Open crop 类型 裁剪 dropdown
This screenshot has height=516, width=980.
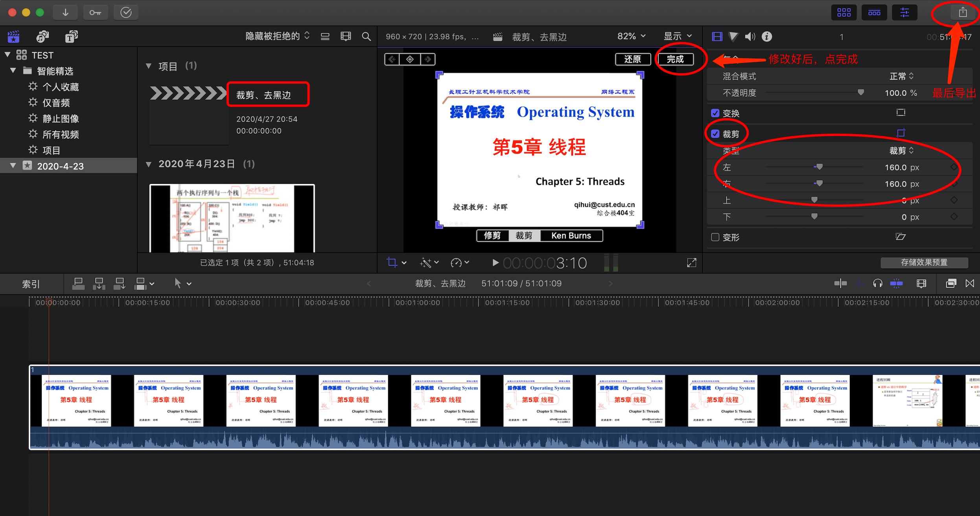tap(901, 151)
